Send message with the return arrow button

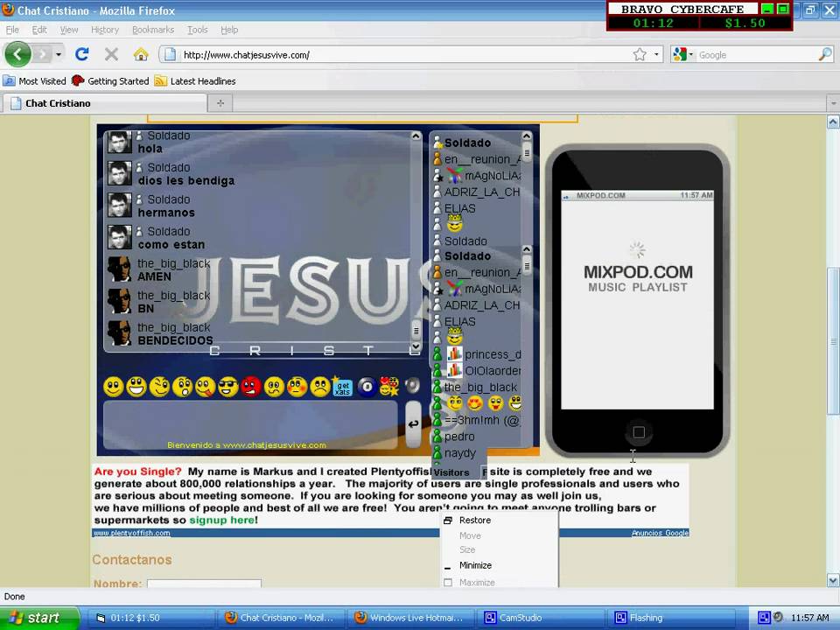[413, 424]
